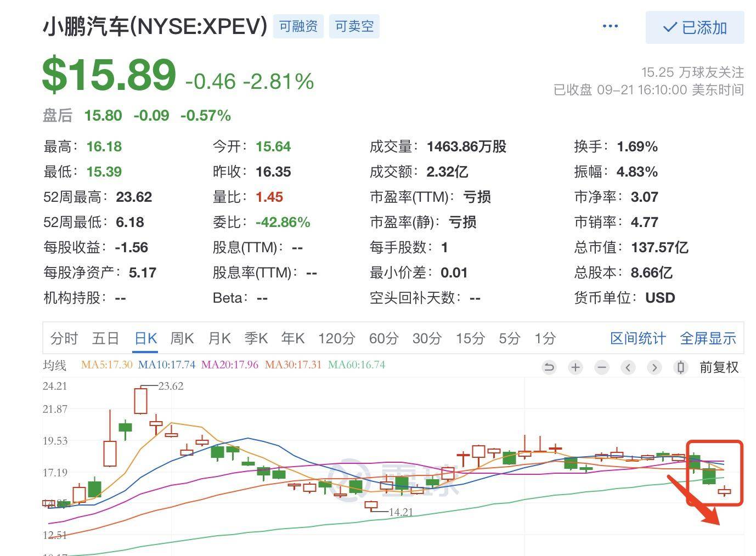
Task: Move chart left with previous arrow
Action: coord(628,367)
